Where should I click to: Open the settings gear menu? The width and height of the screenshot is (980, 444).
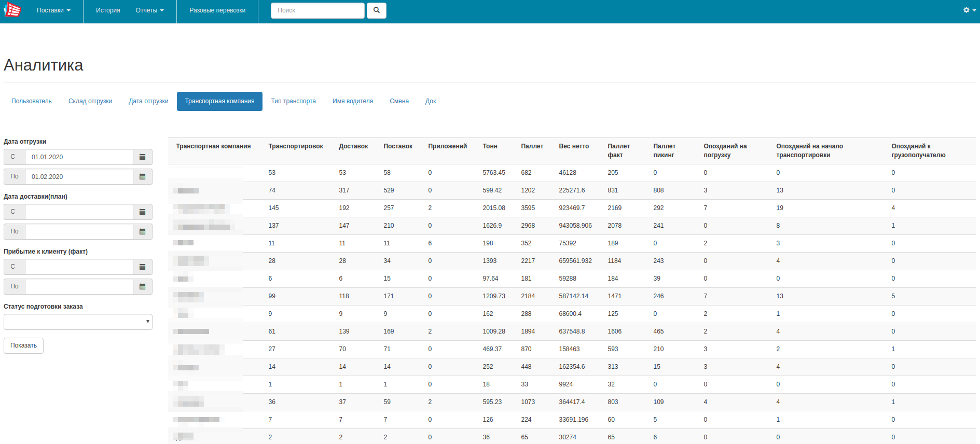[x=969, y=10]
